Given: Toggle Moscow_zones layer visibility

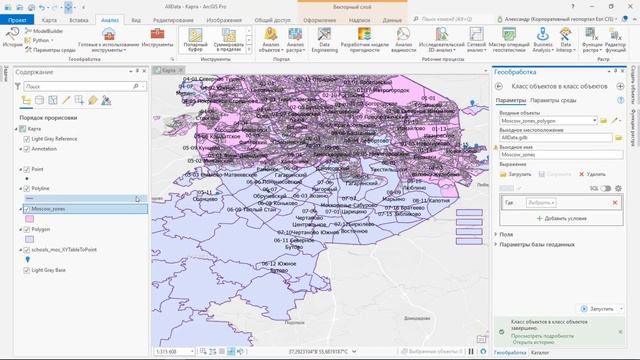Looking at the screenshot, I should click(x=27, y=209).
